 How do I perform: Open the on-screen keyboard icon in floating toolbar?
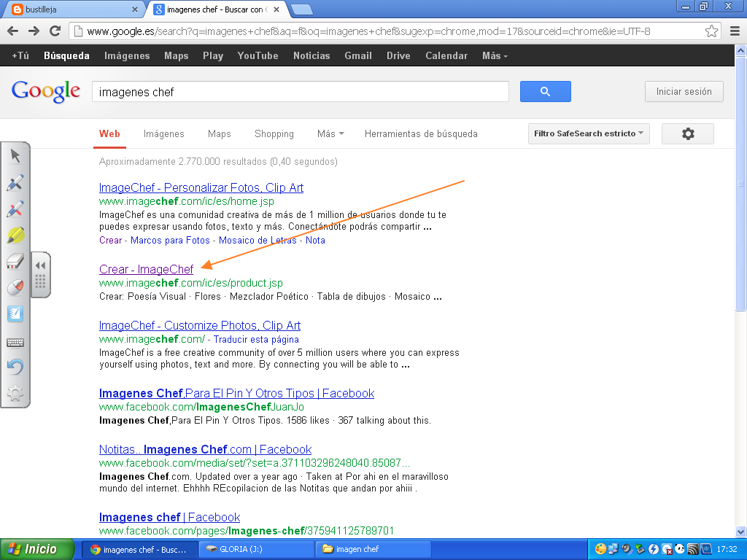pyautogui.click(x=15, y=342)
